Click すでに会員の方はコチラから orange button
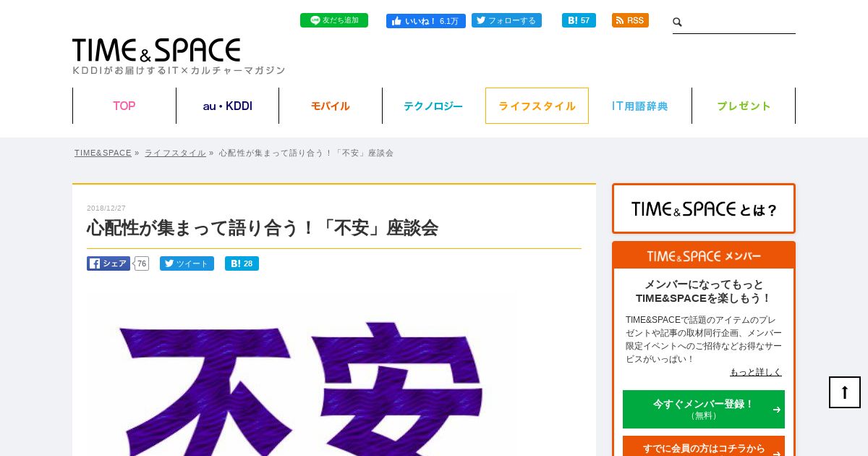The width and height of the screenshot is (868, 456). (704, 447)
